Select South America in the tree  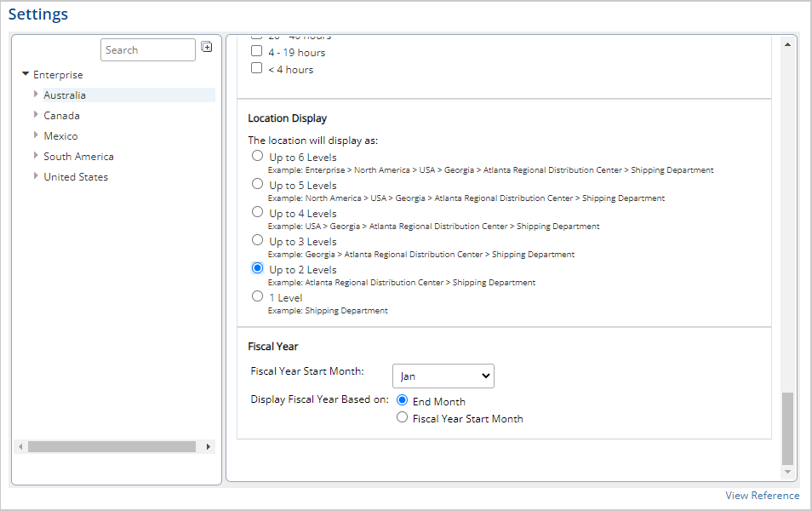[78, 157]
